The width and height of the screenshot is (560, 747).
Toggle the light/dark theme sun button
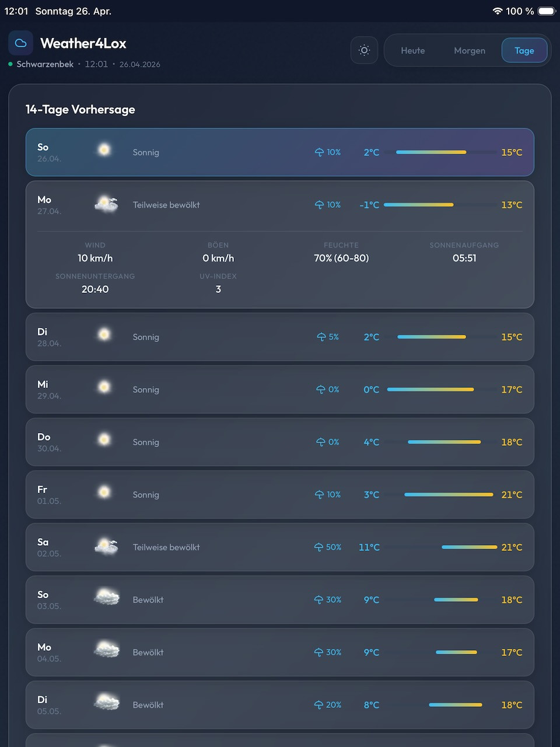(x=364, y=50)
